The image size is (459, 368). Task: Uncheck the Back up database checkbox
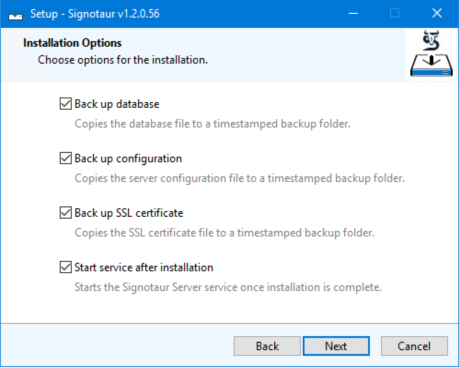[66, 104]
